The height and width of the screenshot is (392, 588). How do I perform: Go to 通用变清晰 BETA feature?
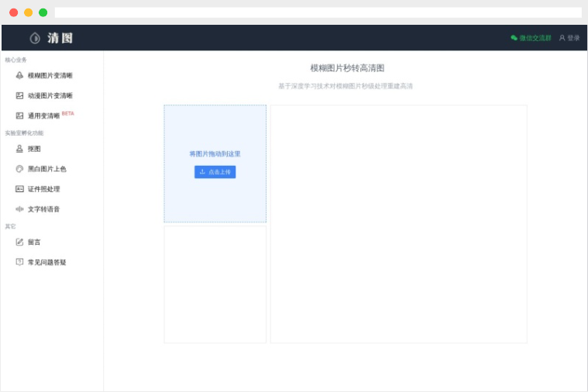[x=52, y=115]
